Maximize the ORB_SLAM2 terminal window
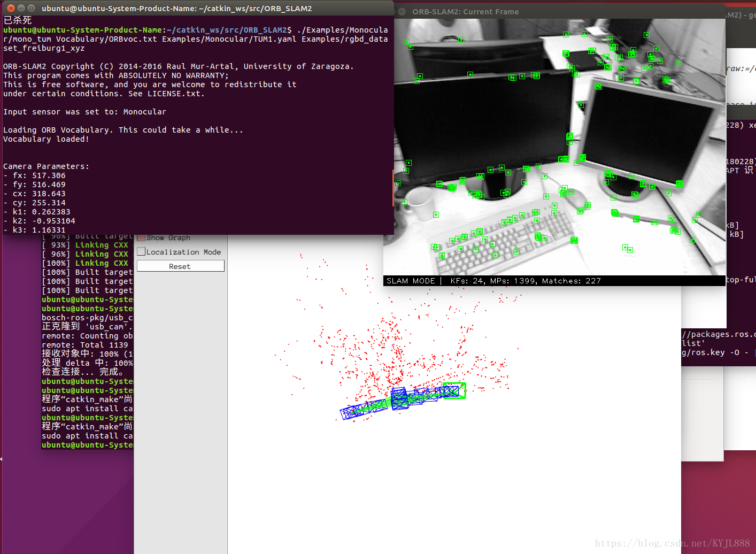The image size is (756, 554). (31, 8)
